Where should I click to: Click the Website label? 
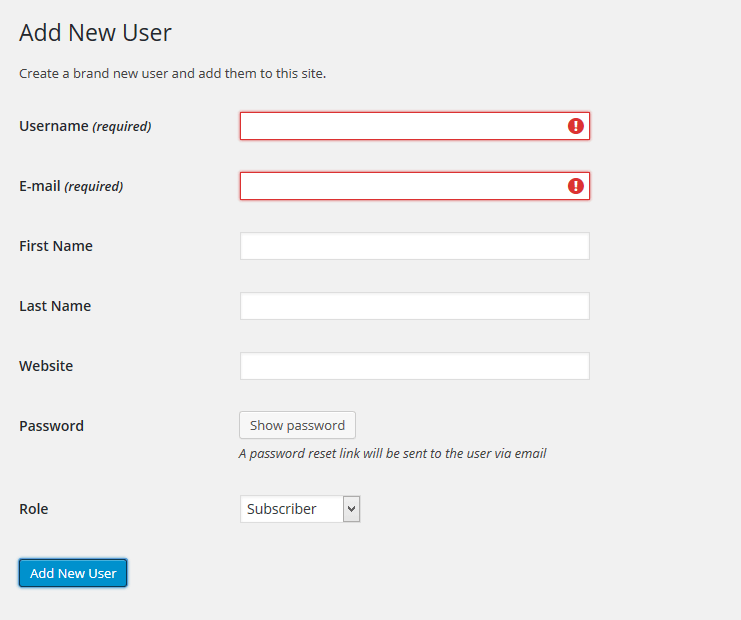(x=46, y=366)
